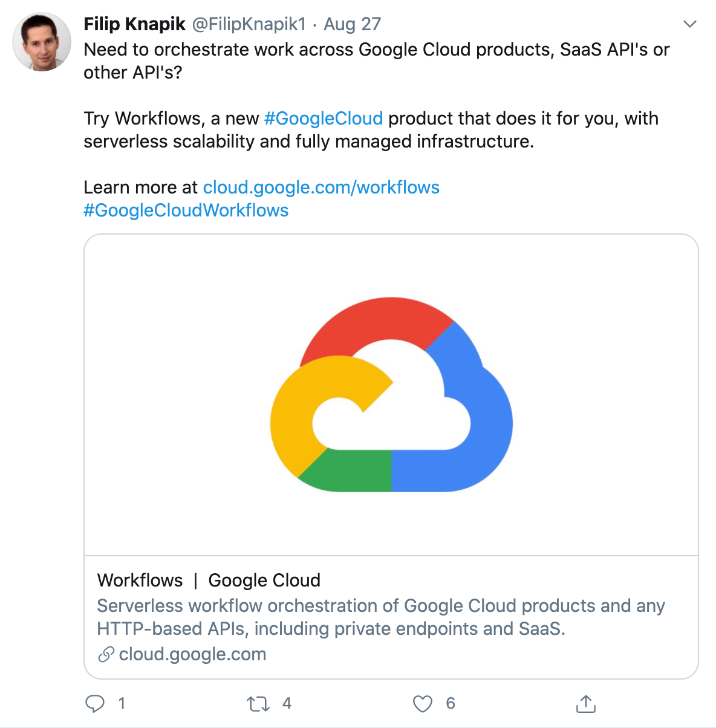This screenshot has width=716, height=728.
Task: Click the cloud.google.com card domain text
Action: pyautogui.click(x=192, y=654)
